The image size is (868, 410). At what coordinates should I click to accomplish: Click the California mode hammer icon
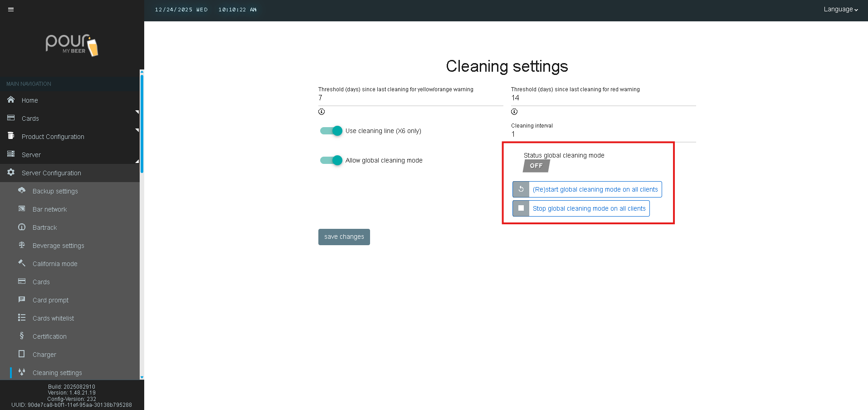(22, 263)
